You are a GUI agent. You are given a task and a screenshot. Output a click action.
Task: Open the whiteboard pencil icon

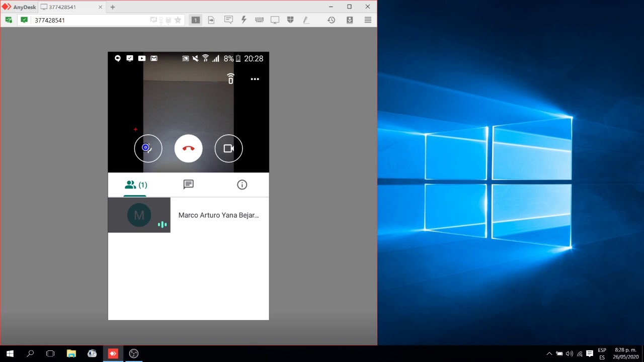tap(306, 20)
